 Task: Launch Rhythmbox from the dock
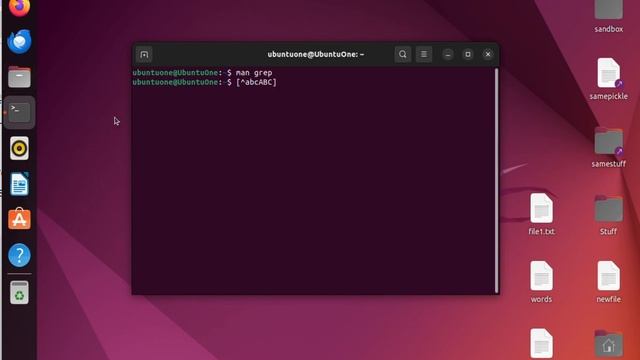tap(19, 148)
